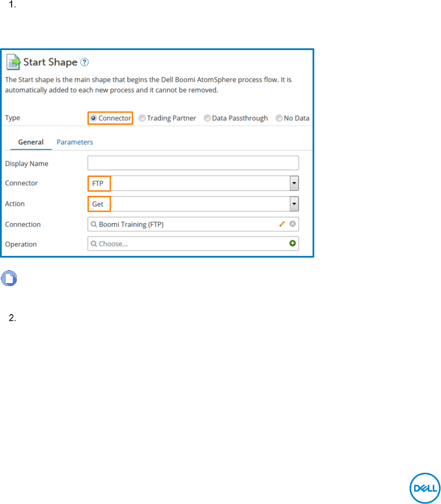Click the Boomi Training (FTP) connection field
This screenshot has width=441, height=504.
pos(193,224)
